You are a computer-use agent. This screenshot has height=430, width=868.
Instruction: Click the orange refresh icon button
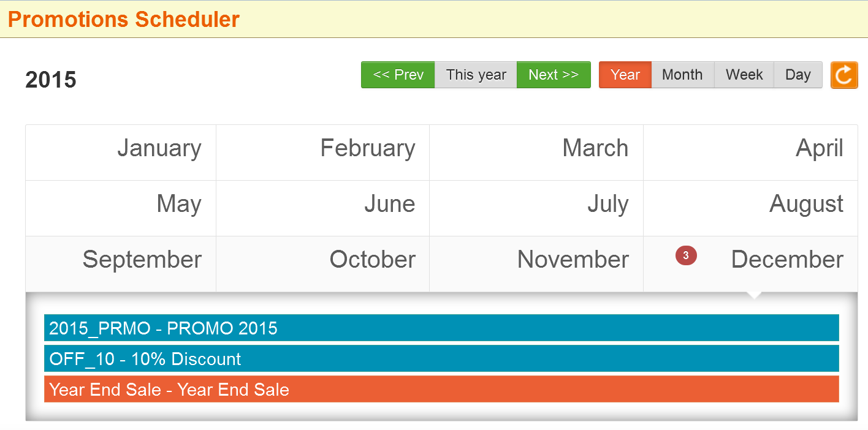[844, 75]
